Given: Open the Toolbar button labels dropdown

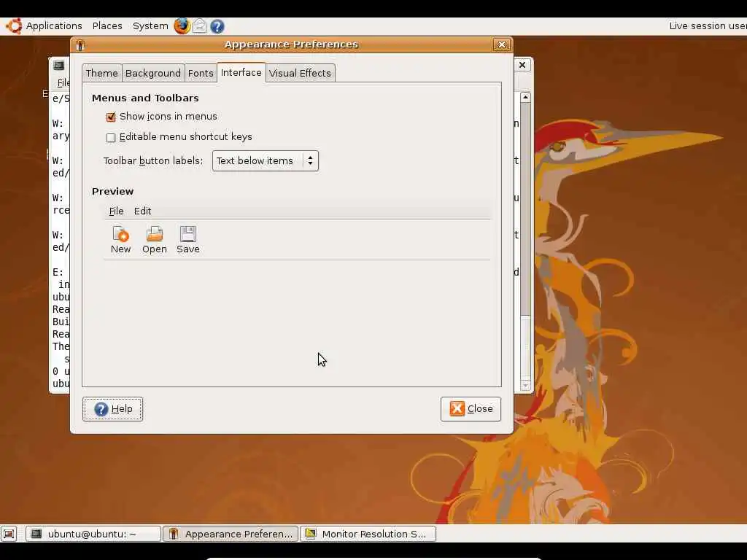Looking at the screenshot, I should pyautogui.click(x=265, y=161).
